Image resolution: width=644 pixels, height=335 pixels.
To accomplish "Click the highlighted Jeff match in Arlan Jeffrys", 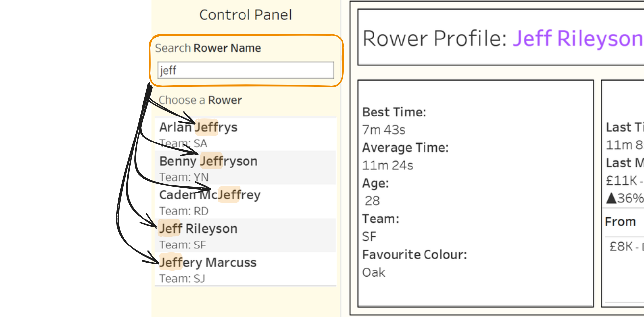I will pos(206,127).
